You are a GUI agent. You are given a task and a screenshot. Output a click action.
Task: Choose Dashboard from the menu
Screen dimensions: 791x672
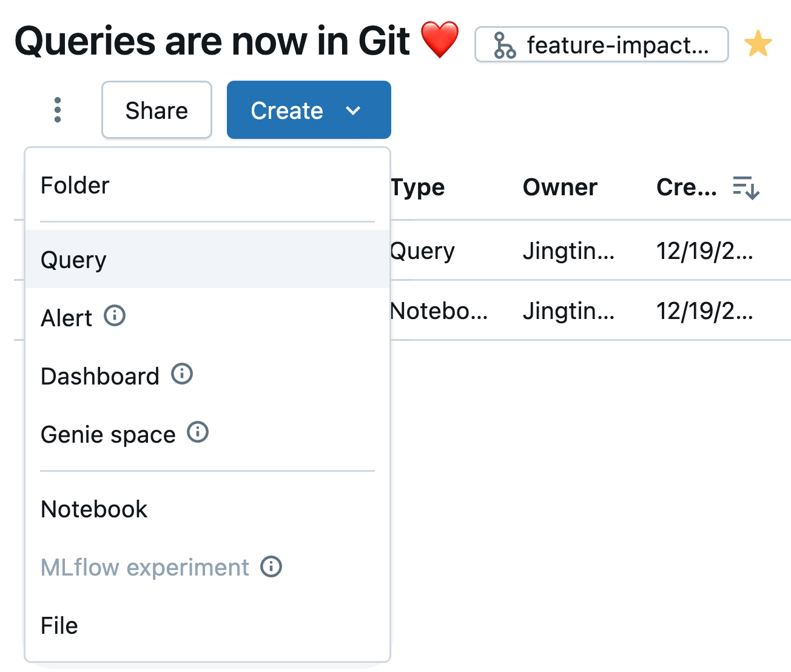coord(100,376)
